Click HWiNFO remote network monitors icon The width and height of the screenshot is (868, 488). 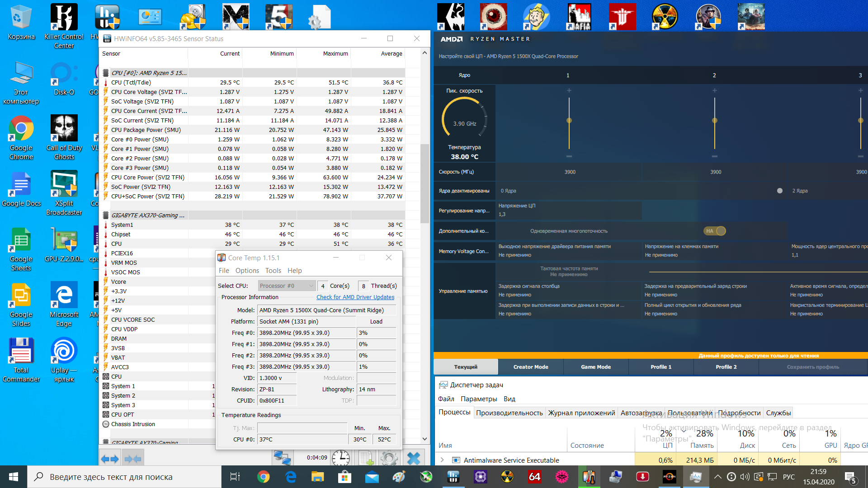pyautogui.click(x=283, y=458)
